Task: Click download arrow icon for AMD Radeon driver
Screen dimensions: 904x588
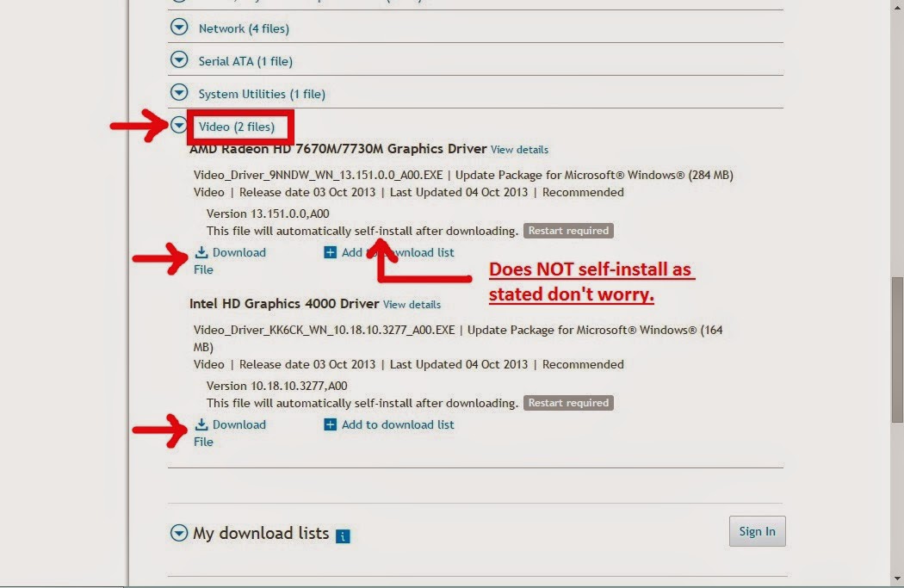Action: pos(201,252)
